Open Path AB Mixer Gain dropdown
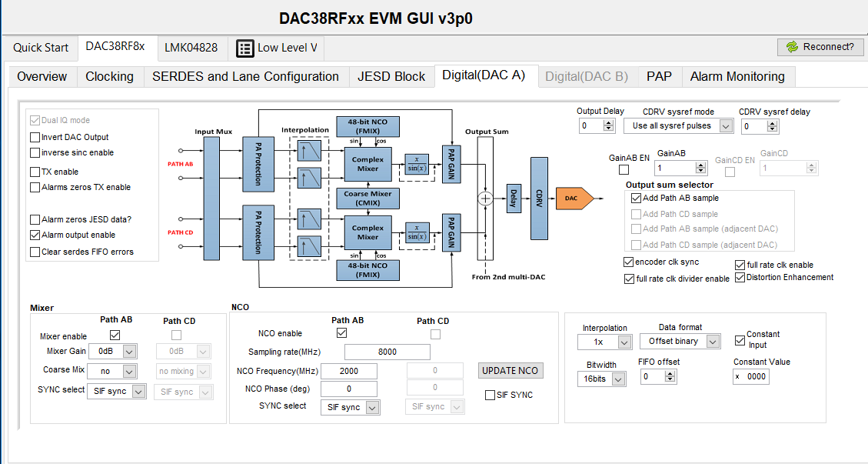The width and height of the screenshot is (868, 464). coord(129,352)
